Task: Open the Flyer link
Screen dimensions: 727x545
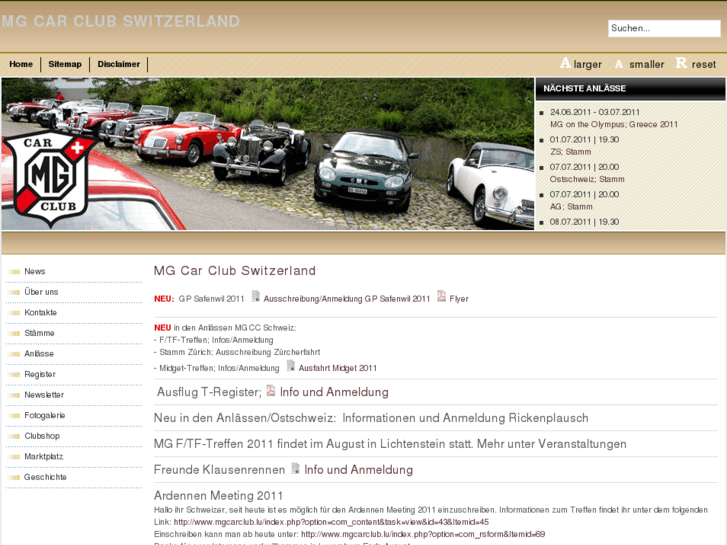Action: (x=459, y=299)
